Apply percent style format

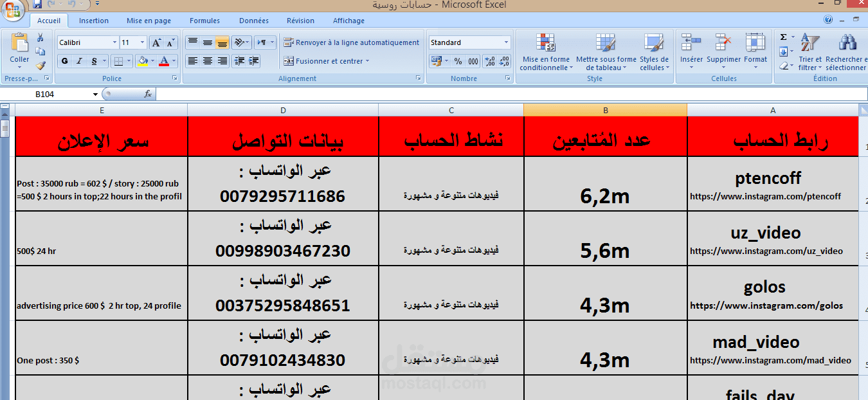458,61
